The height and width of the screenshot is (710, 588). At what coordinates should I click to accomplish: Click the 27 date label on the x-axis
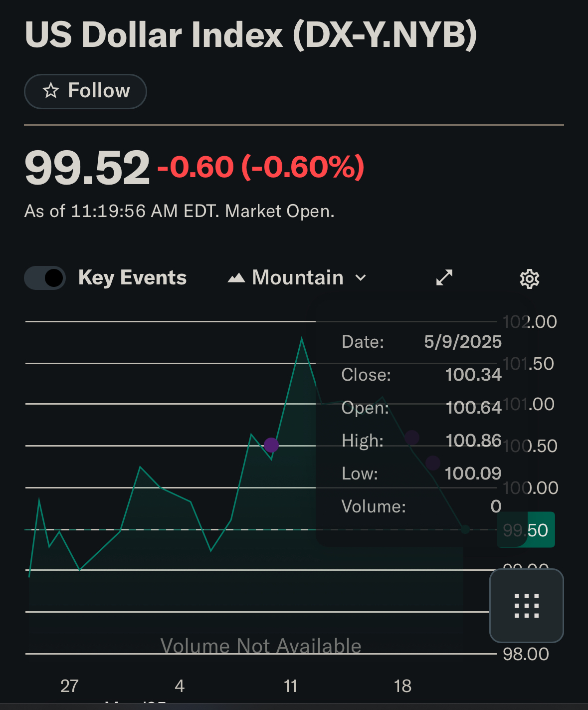(69, 686)
